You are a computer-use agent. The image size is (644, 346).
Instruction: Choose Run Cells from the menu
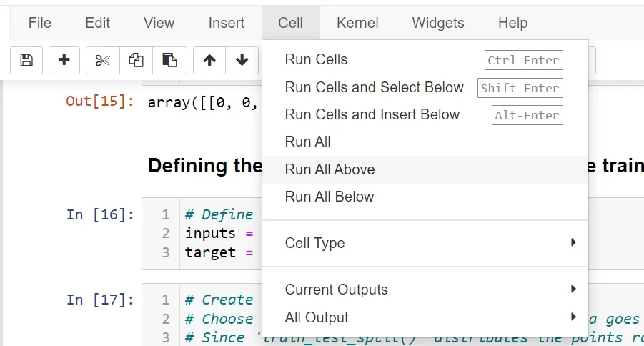click(x=316, y=59)
